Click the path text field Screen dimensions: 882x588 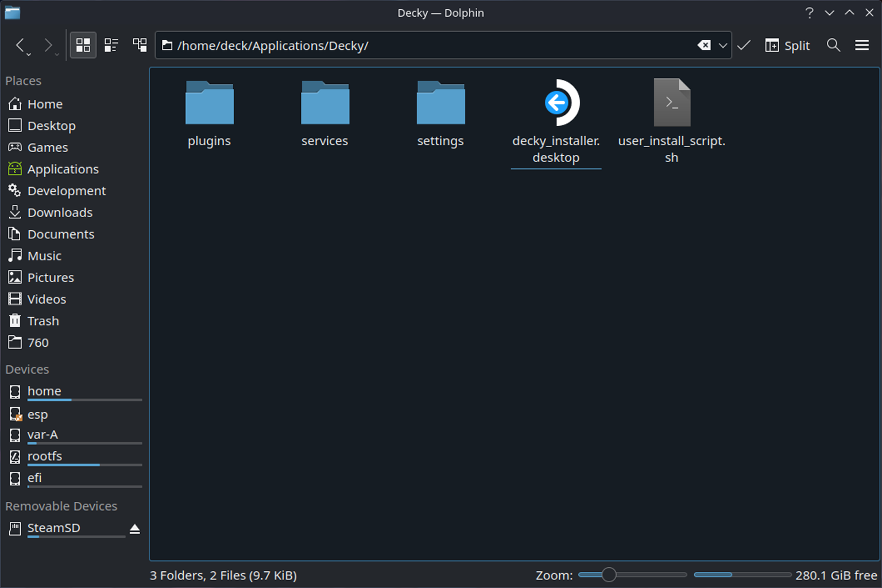tap(431, 45)
